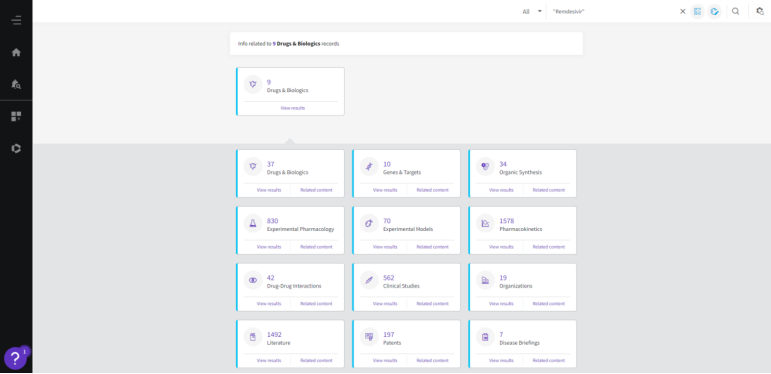Click the 1492 Literature count
The image size is (771, 374).
click(274, 335)
